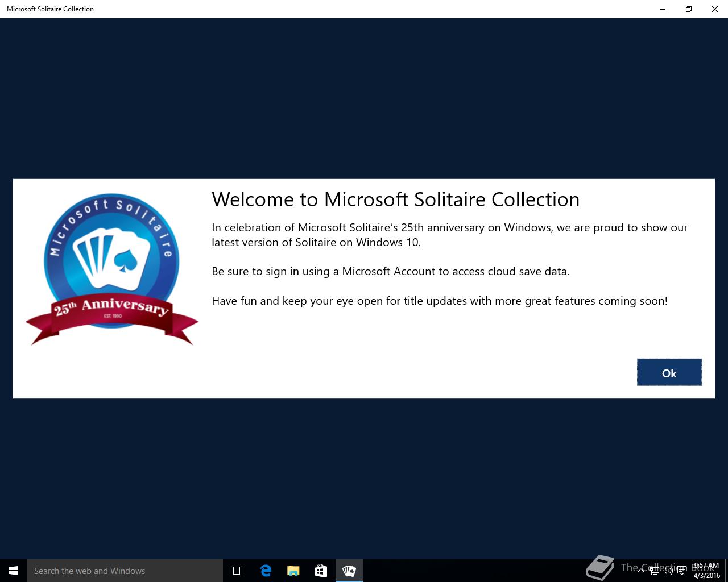Screen dimensions: 728x582
Task: Click the Show desktop strip at taskbar end
Action: [726, 571]
